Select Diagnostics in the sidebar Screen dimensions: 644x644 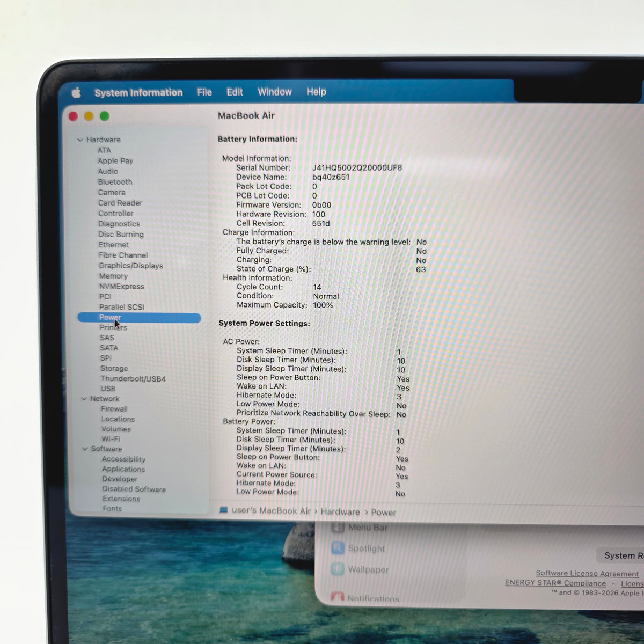[x=119, y=224]
